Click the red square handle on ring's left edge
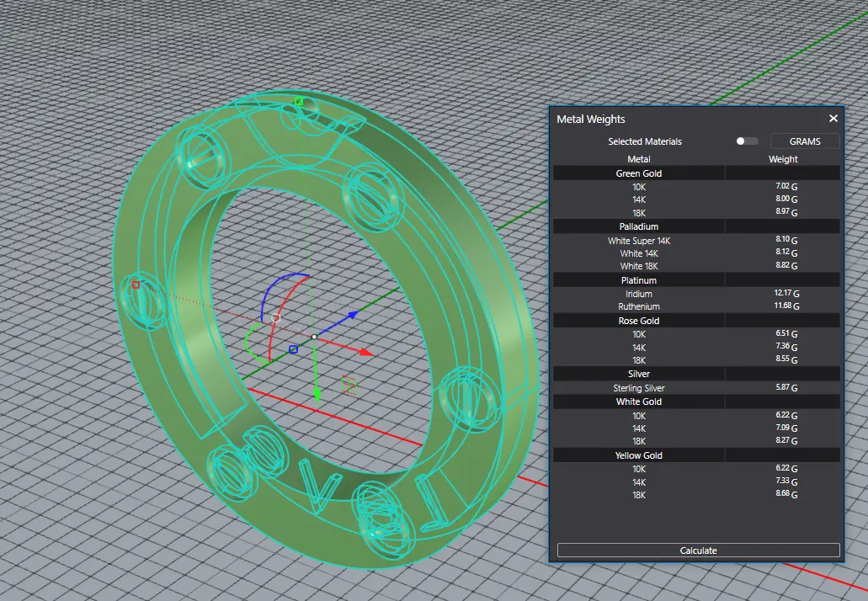The image size is (868, 601). point(136,285)
